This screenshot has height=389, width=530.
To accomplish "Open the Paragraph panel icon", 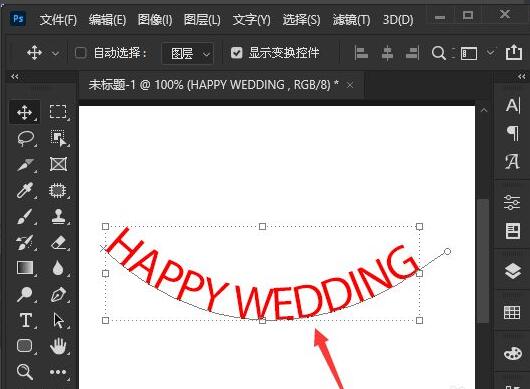I will tap(513, 133).
